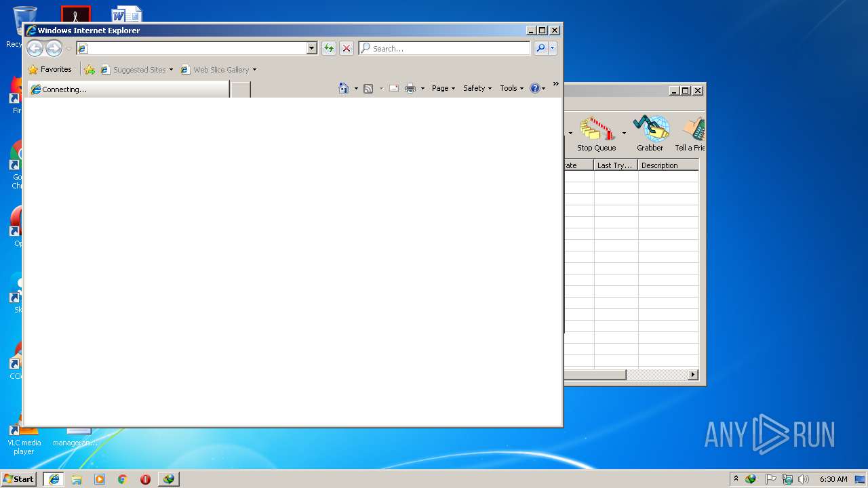The image size is (868, 488).
Task: Expand the Web Slice Gallery dropdown arrow
Action: pyautogui.click(x=254, y=70)
